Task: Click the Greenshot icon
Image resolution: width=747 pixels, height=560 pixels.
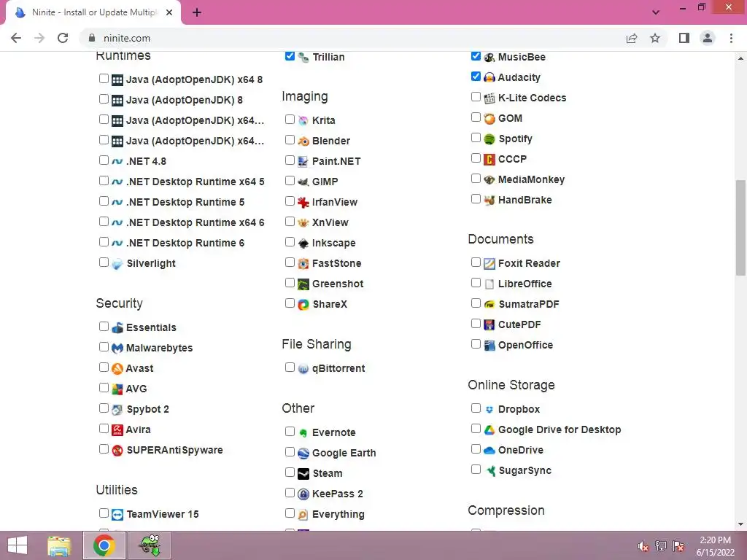Action: 303,284
